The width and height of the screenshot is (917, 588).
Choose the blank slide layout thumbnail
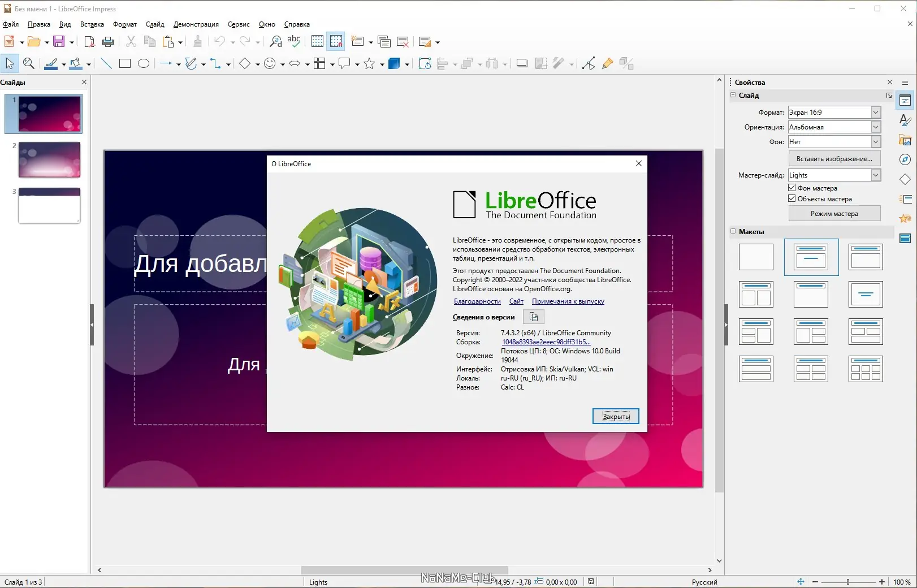(756, 257)
